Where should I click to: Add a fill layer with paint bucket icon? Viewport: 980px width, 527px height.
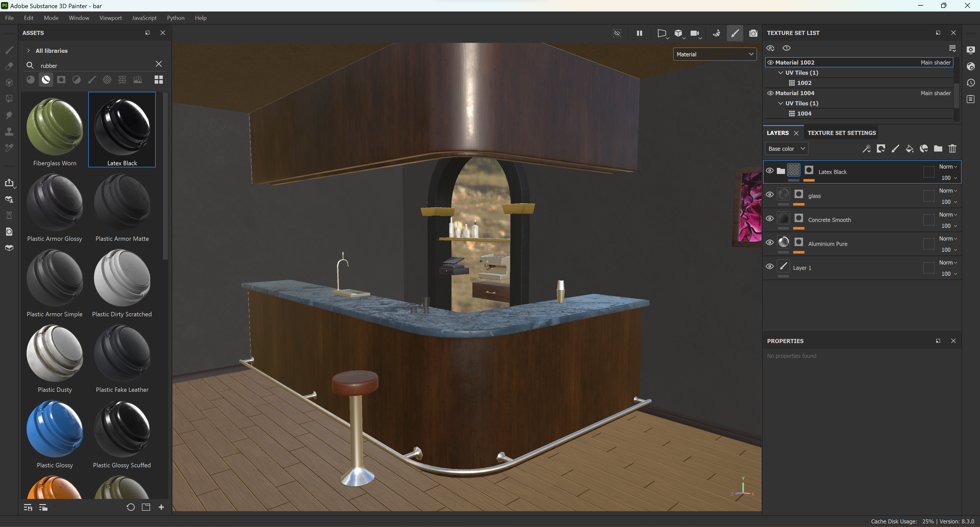(909, 149)
